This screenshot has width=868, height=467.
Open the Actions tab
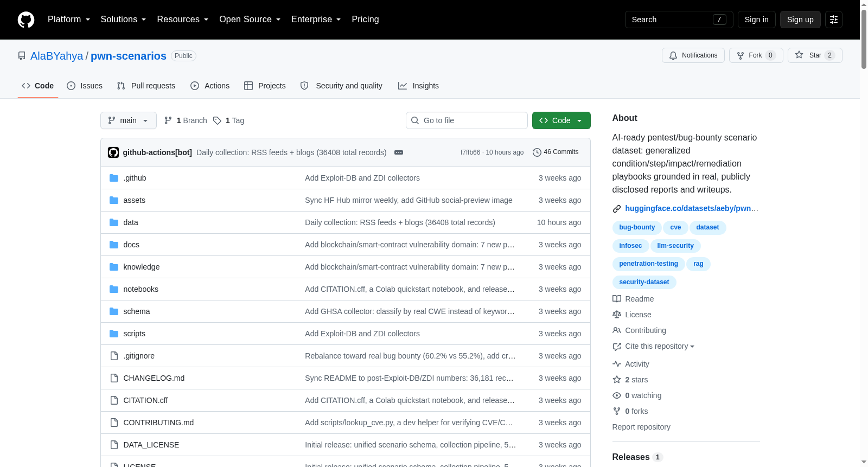[210, 86]
